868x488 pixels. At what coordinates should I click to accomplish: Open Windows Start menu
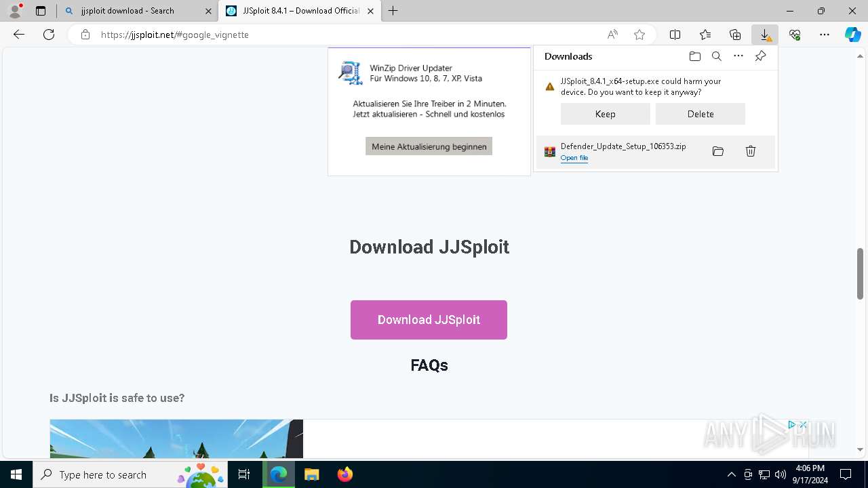[x=16, y=474]
